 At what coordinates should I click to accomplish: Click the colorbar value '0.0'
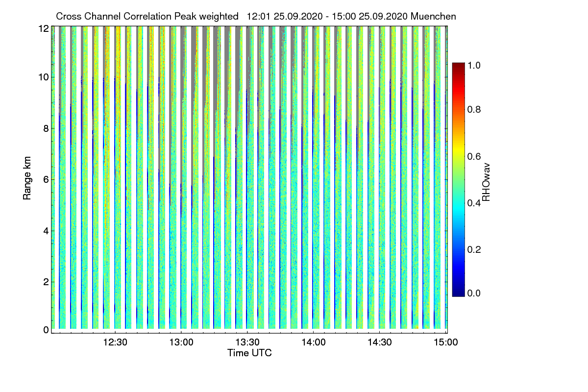point(474,293)
